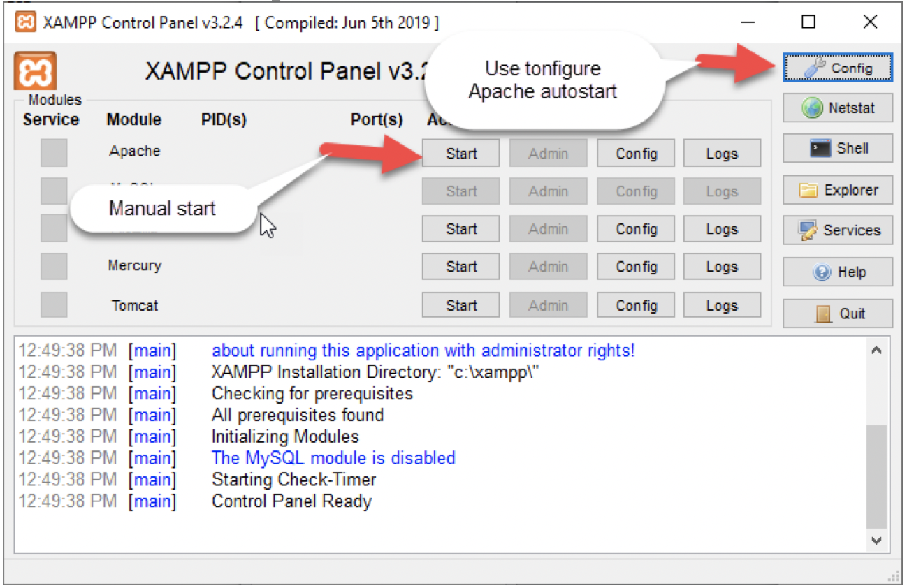Screen dimensions: 907x588
Task: Toggle the Mercury service checkbox
Action: click(x=54, y=267)
